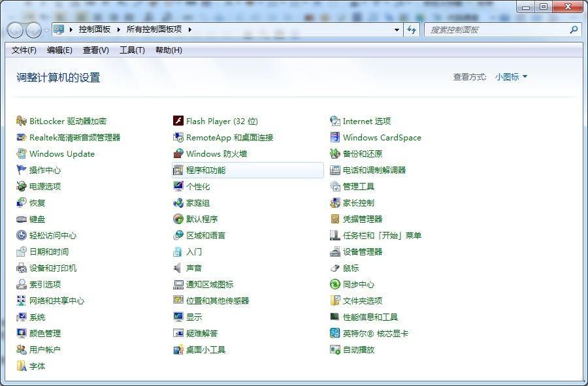
Task: Open the 索引选项 link
Action: [45, 285]
